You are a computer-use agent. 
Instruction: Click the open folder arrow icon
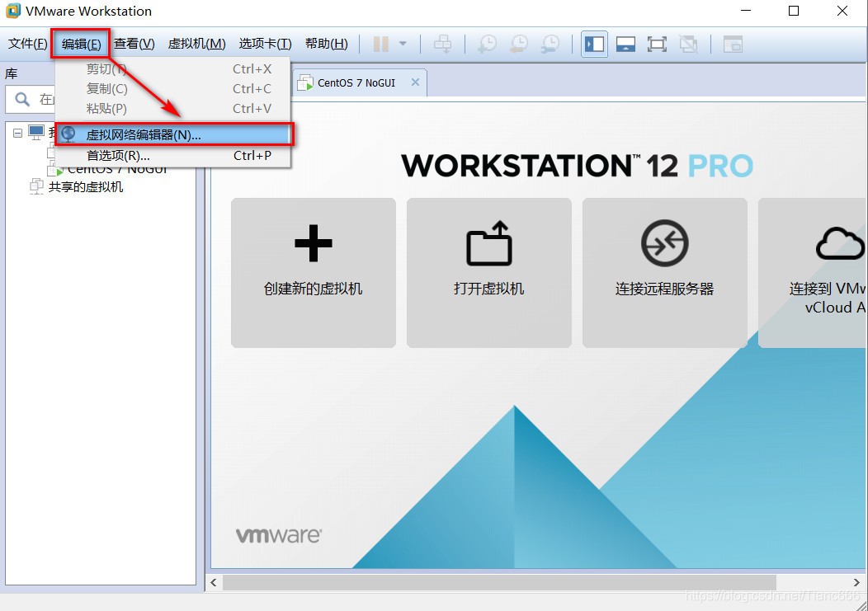[489, 243]
